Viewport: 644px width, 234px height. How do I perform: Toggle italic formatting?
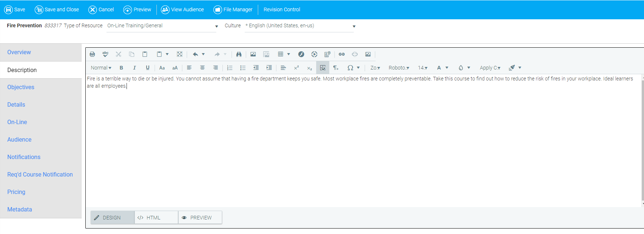135,68
